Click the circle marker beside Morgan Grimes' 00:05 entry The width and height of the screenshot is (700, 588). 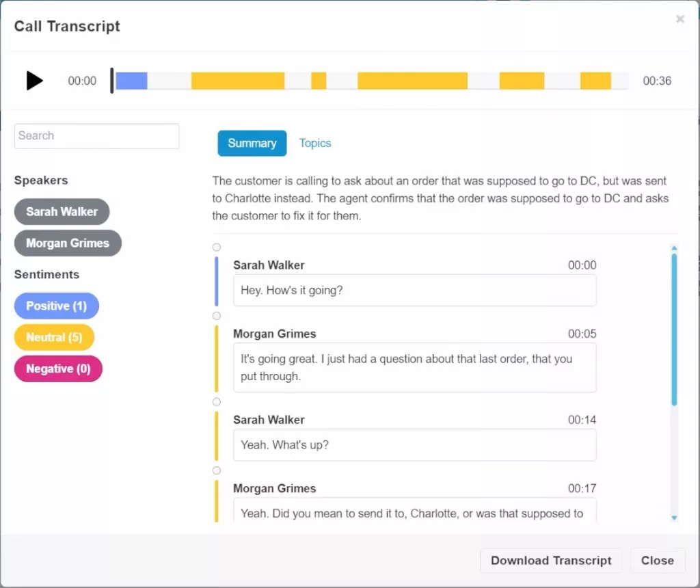217,315
